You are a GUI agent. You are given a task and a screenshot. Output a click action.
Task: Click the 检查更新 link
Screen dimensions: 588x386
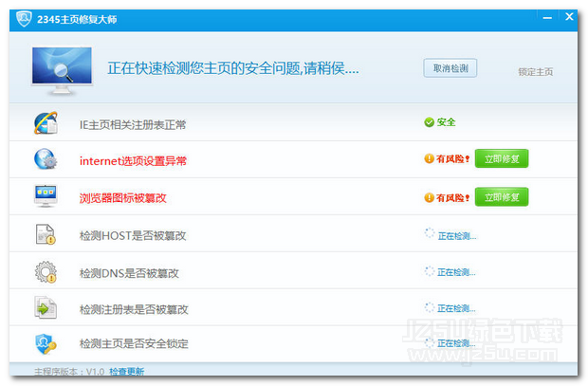click(127, 372)
